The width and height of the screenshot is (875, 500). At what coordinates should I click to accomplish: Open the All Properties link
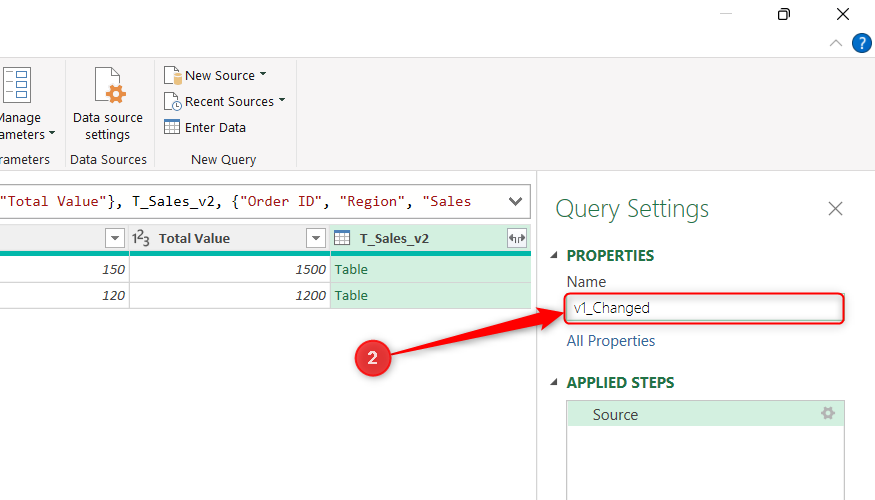pyautogui.click(x=610, y=341)
